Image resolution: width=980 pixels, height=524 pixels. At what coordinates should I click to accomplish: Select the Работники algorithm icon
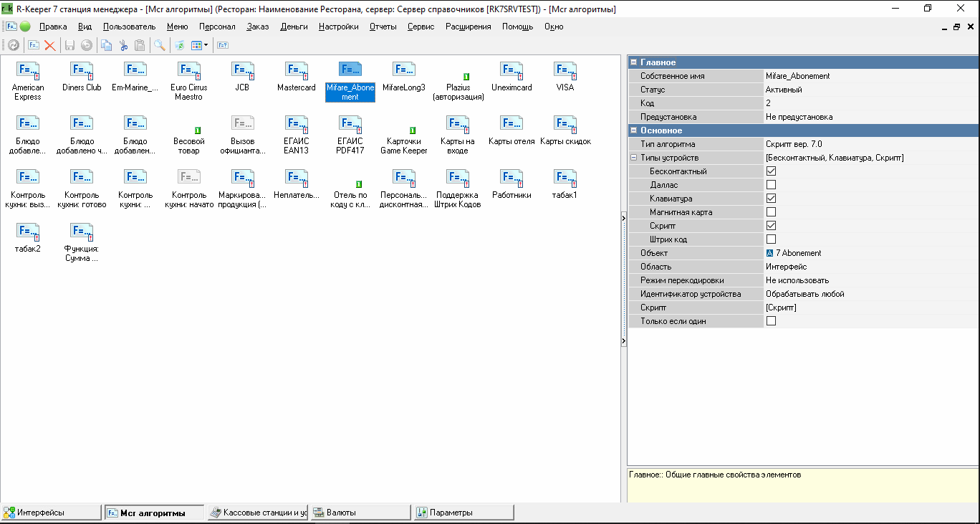[511, 178]
